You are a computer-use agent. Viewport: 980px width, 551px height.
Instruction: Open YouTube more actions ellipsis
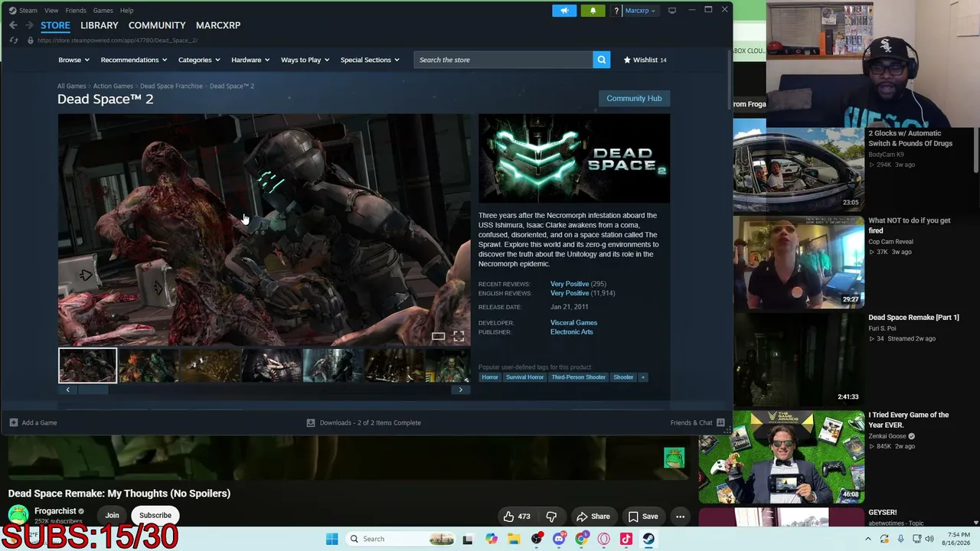(x=680, y=517)
